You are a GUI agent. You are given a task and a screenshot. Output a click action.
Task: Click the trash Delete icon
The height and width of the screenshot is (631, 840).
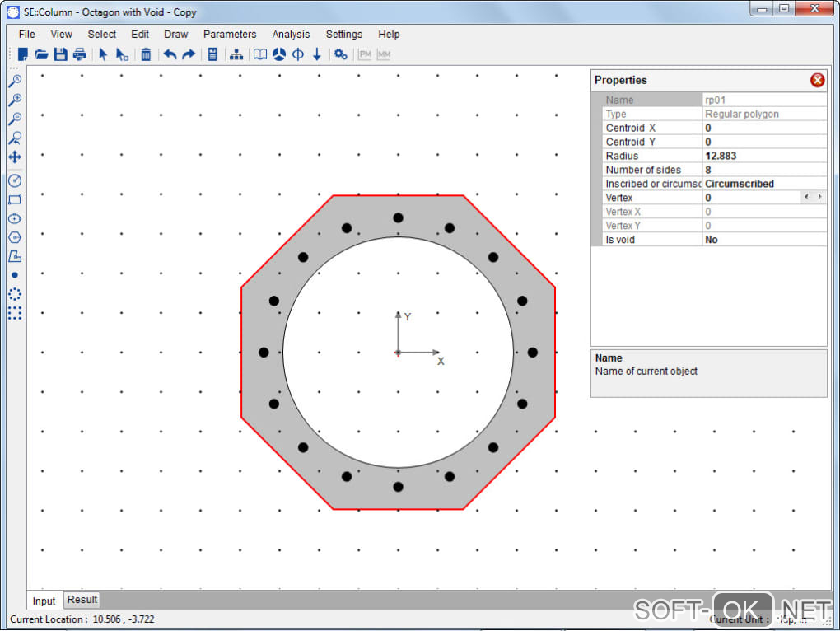146,54
